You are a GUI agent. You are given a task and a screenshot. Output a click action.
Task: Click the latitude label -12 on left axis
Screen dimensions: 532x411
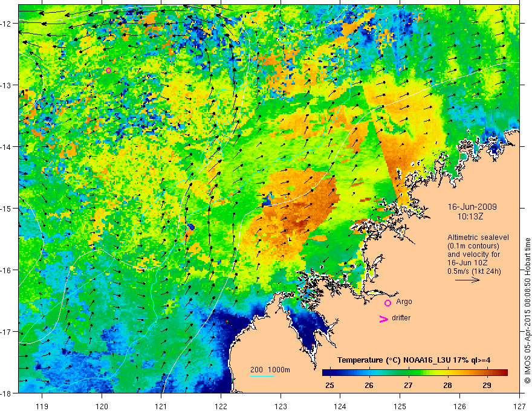(5, 24)
